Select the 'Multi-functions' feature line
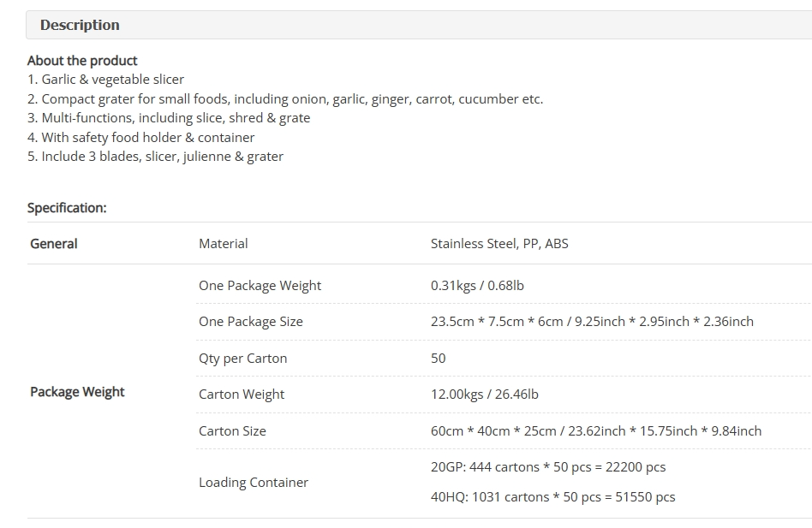The width and height of the screenshot is (812, 528). click(x=169, y=118)
